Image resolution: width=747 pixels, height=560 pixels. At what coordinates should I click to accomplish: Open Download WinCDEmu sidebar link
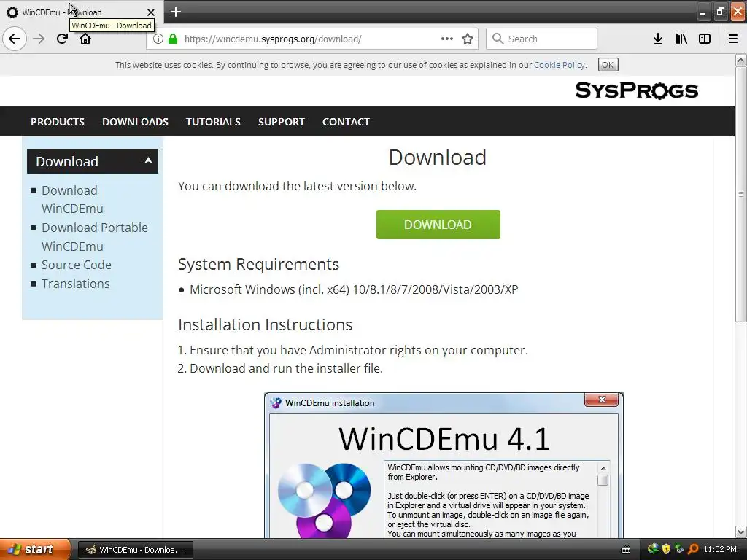pos(72,200)
